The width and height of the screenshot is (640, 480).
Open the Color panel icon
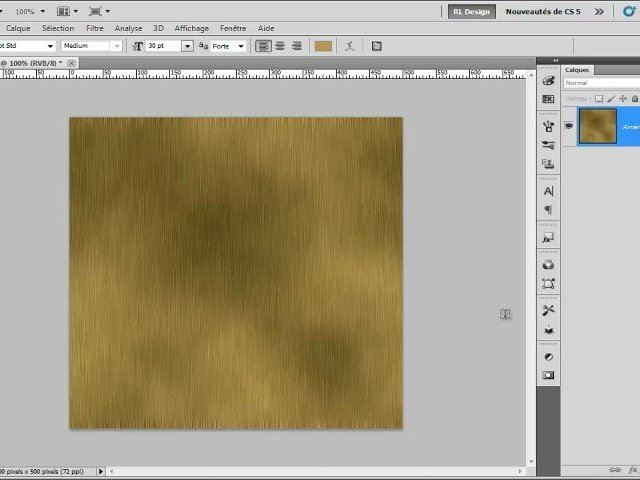click(x=548, y=80)
